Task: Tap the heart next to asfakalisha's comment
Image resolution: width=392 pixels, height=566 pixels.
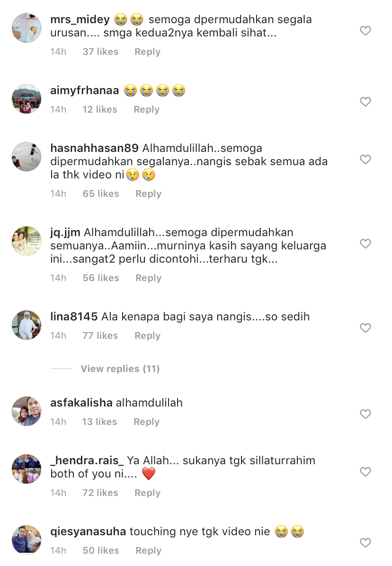Action: pyautogui.click(x=365, y=414)
